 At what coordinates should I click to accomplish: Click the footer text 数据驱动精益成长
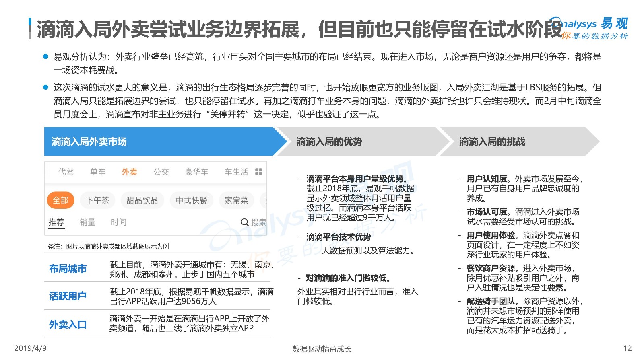pyautogui.click(x=322, y=349)
